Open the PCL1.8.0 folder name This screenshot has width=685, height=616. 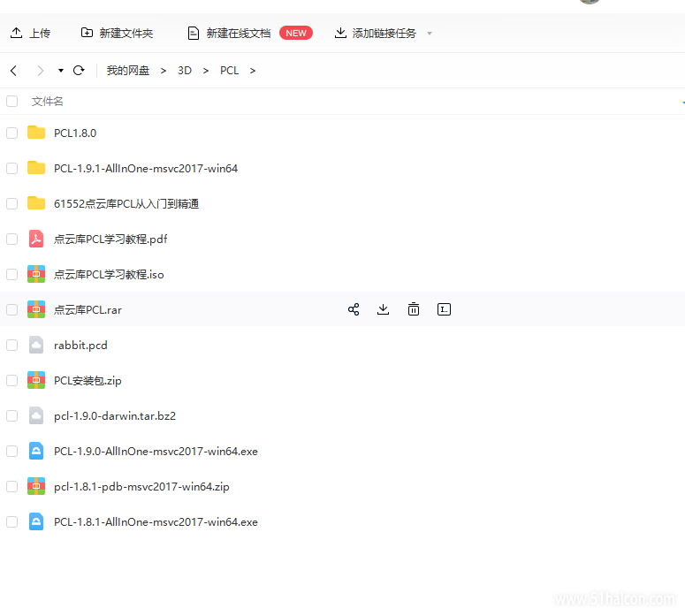coord(75,133)
